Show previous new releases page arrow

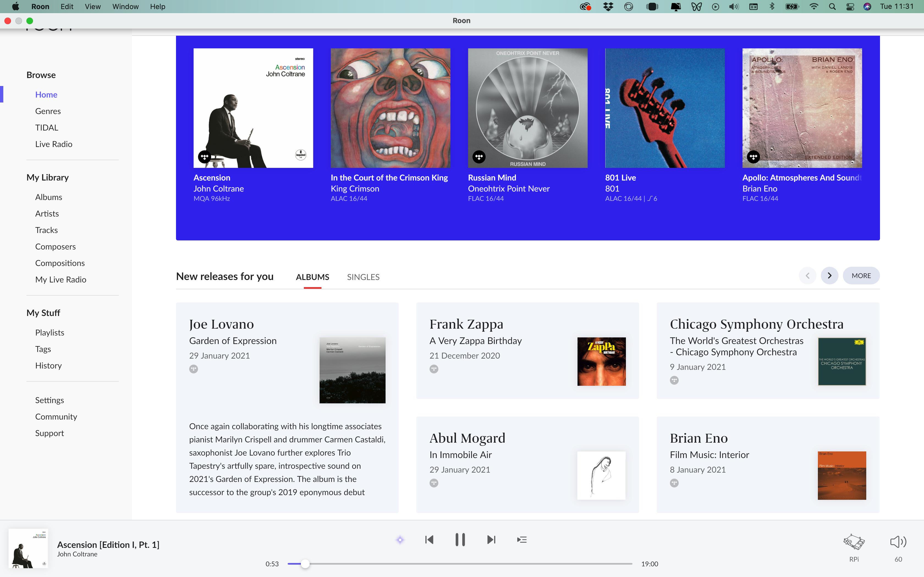(x=808, y=276)
